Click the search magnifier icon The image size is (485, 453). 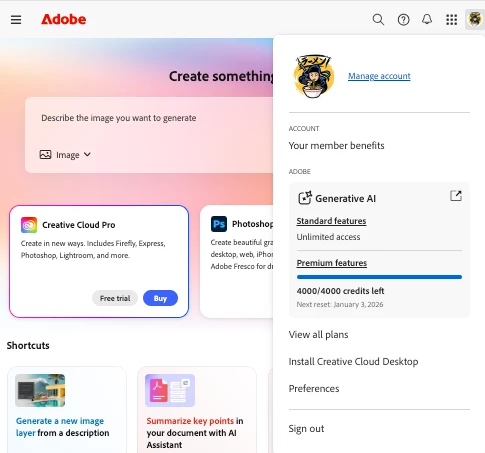[378, 20]
